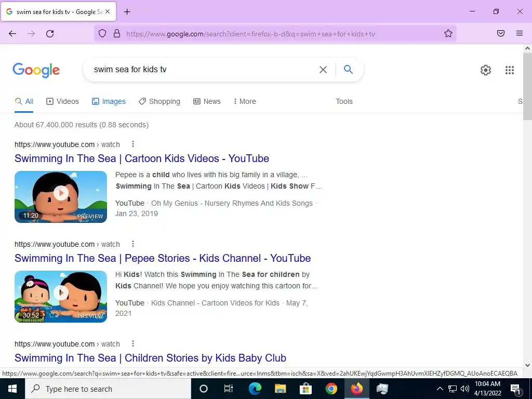The width and height of the screenshot is (532, 399).
Task: Open 'Swimming In The Sea | Cartoon Kids Videos' link
Action: pyautogui.click(x=142, y=158)
